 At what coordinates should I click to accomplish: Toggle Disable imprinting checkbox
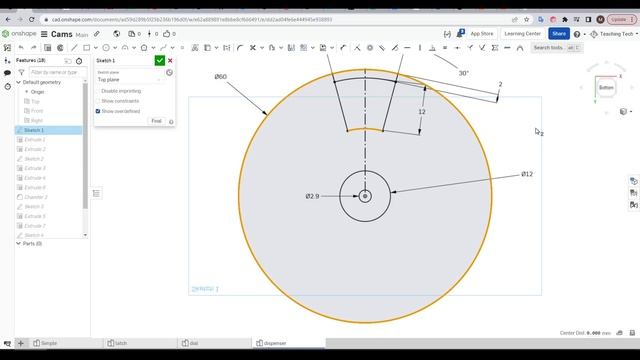(98, 91)
